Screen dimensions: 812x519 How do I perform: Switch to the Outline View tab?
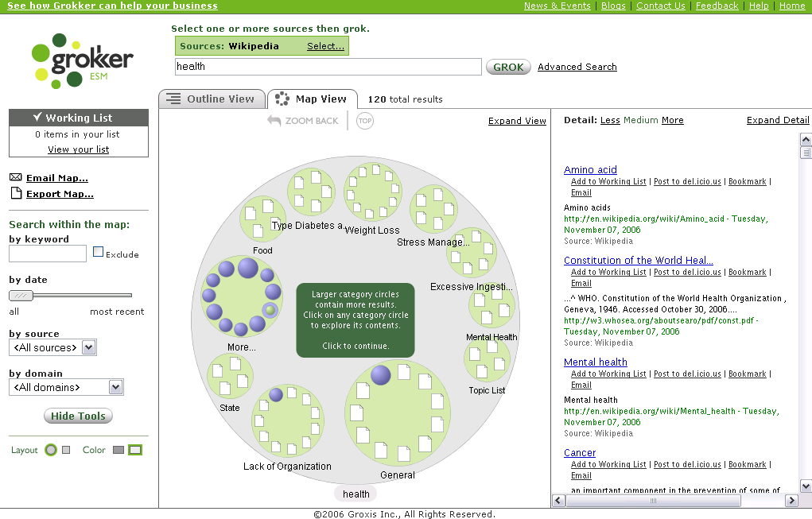coord(212,99)
